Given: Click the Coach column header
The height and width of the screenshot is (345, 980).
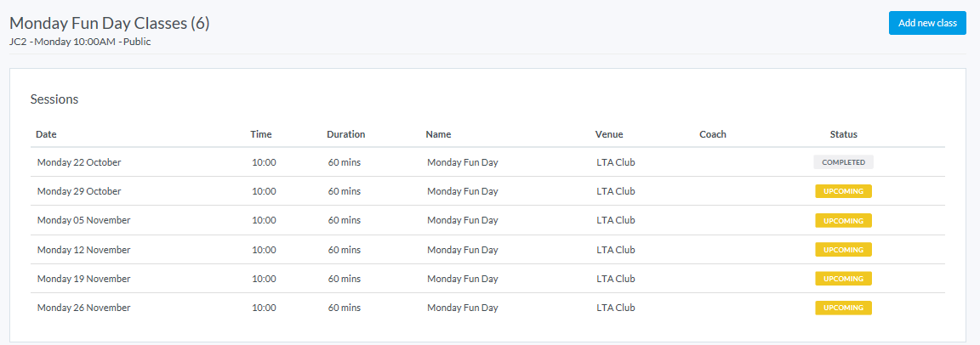Looking at the screenshot, I should pyautogui.click(x=713, y=134).
